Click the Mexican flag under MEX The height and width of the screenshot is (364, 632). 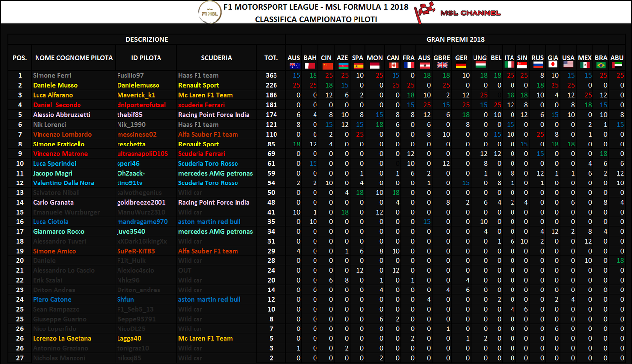pos(585,65)
